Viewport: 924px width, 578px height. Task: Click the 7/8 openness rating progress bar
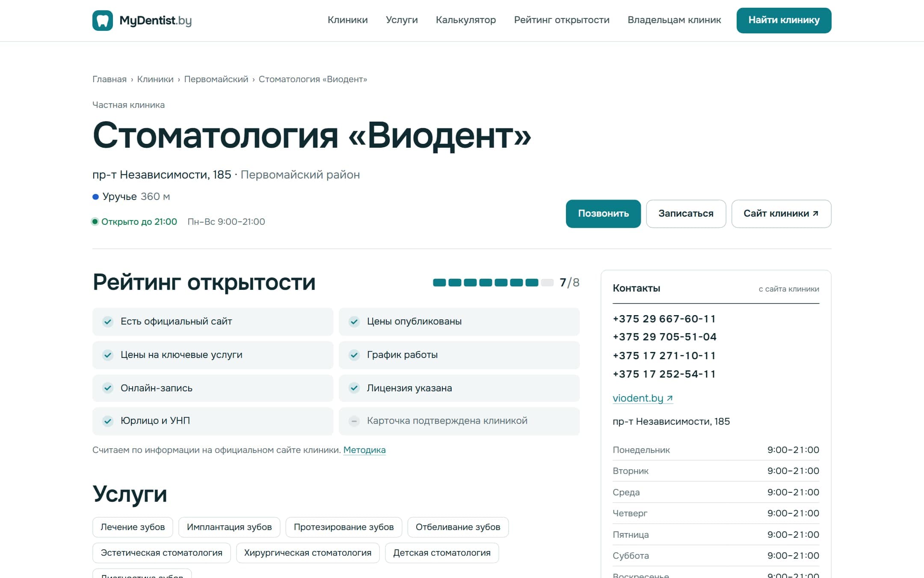coord(493,283)
